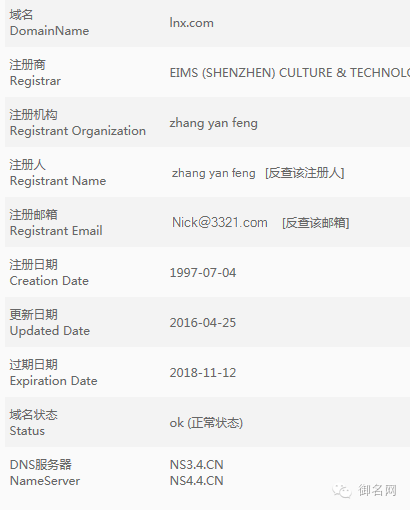Click the status value ok (正常状态)

coord(206,423)
